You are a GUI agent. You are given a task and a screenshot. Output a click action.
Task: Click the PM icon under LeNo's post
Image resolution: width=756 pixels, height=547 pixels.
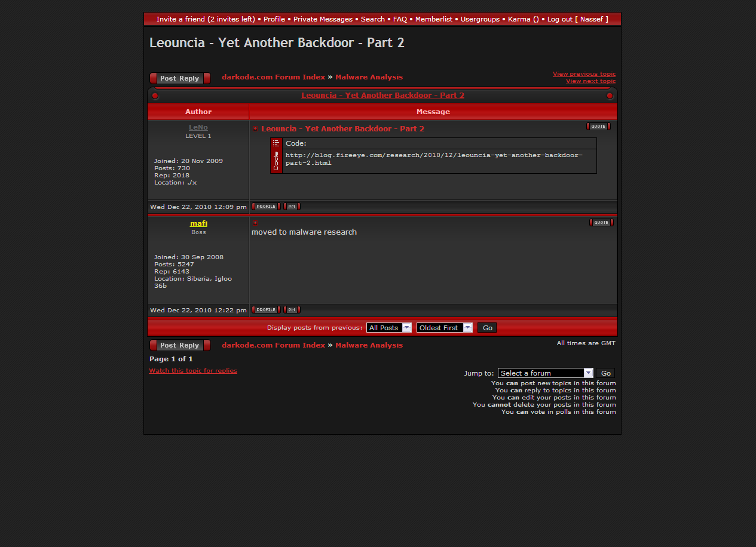point(292,207)
